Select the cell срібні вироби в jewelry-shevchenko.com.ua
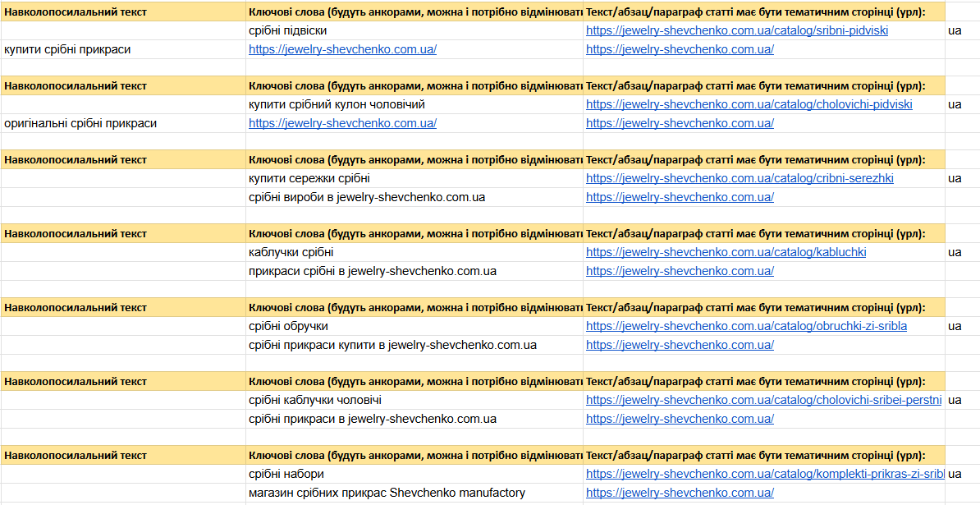The width and height of the screenshot is (980, 505). [414, 197]
